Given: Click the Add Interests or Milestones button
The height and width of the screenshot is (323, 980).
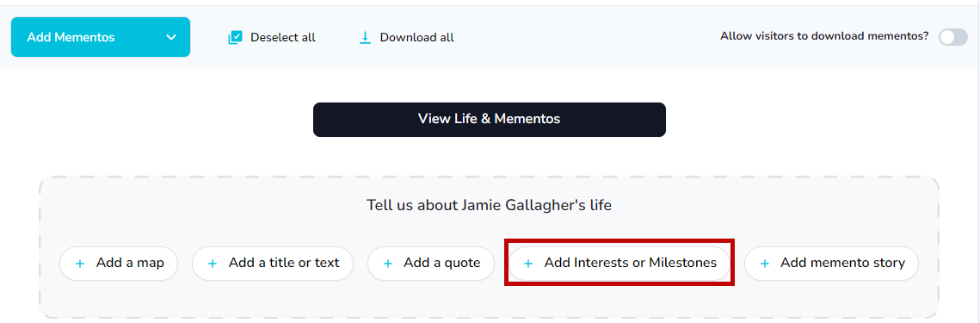Looking at the screenshot, I should [x=619, y=264].
